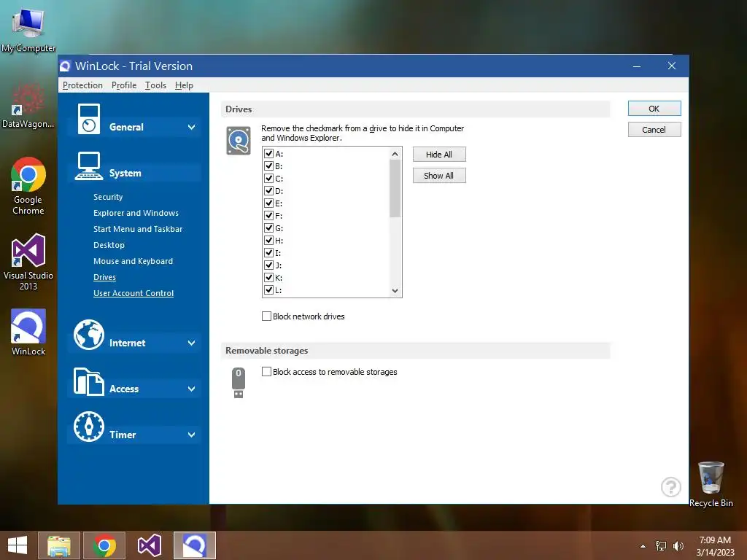Viewport: 747px width, 560px height.
Task: Click drive list scrollbar down arrow
Action: pyautogui.click(x=395, y=290)
